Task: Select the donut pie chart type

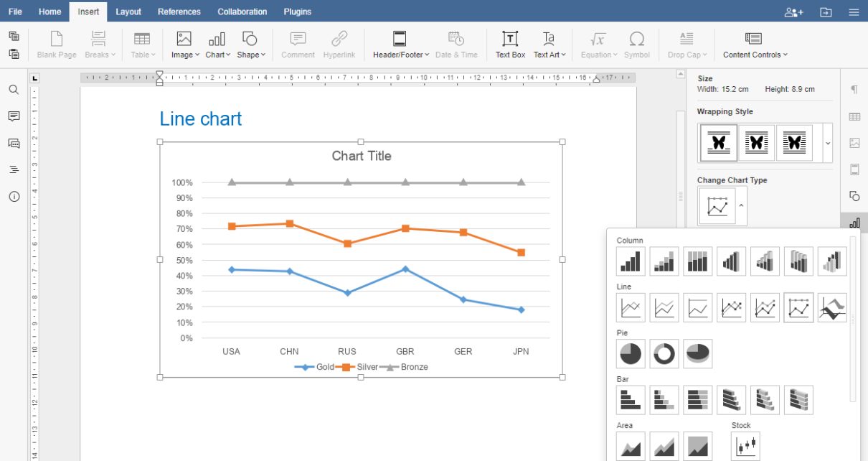Action: pyautogui.click(x=664, y=354)
